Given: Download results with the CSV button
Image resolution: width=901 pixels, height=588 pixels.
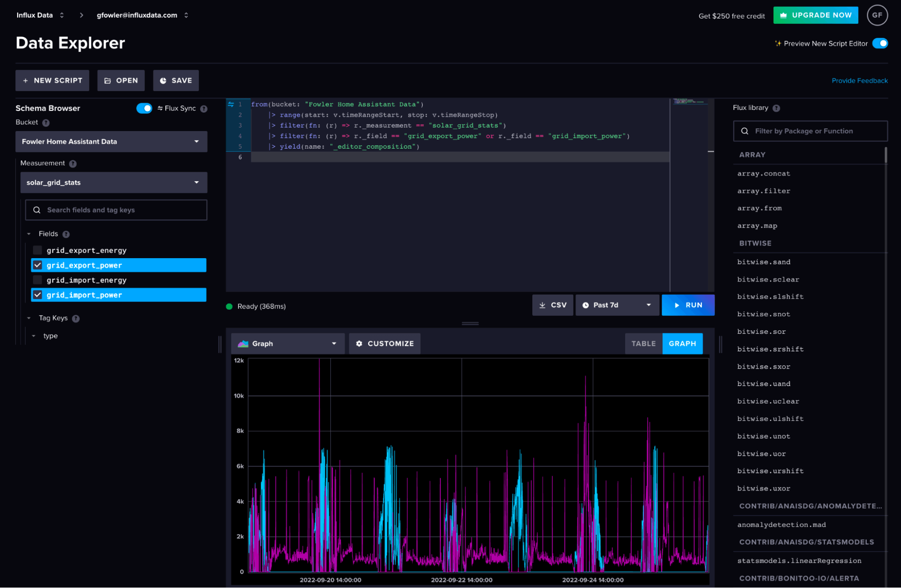Looking at the screenshot, I should pos(553,305).
